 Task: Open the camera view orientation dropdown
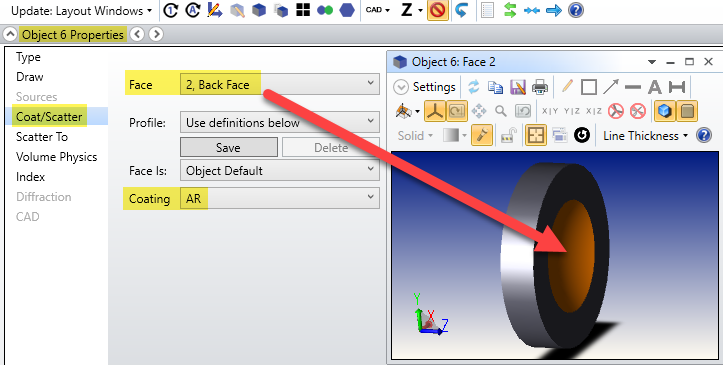pos(408,111)
